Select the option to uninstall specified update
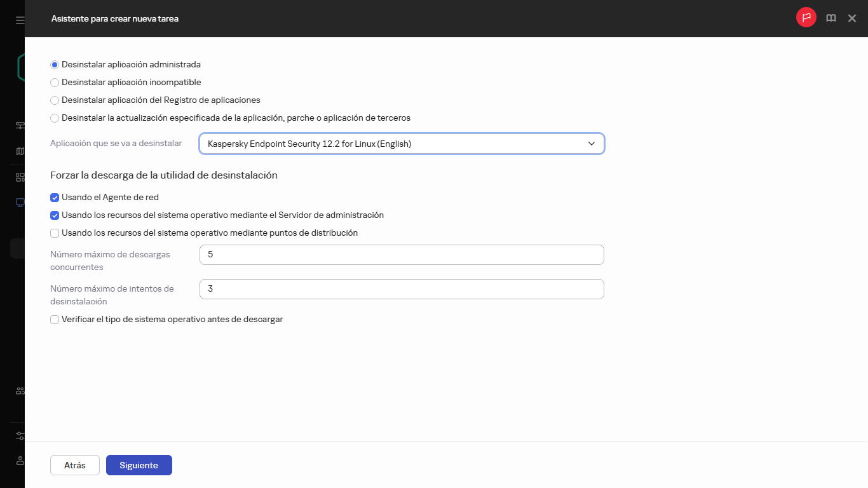Viewport: 868px width, 488px height. (55, 118)
